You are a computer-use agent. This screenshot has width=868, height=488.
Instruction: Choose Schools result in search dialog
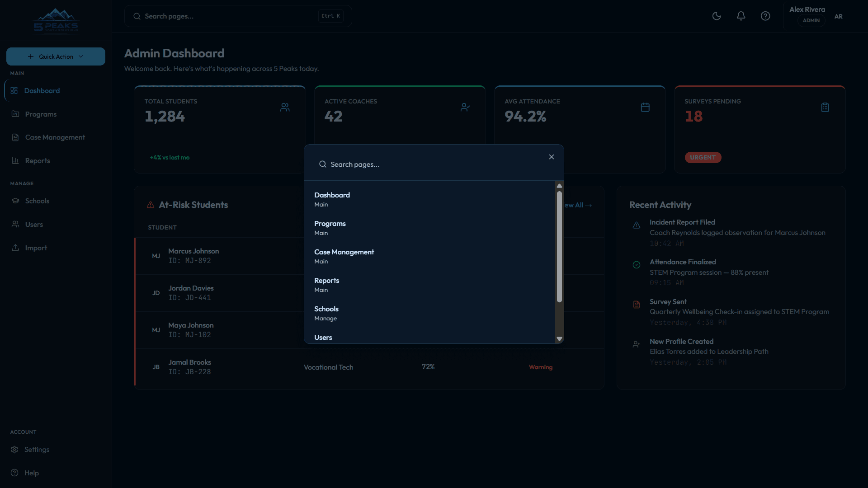[429, 313]
